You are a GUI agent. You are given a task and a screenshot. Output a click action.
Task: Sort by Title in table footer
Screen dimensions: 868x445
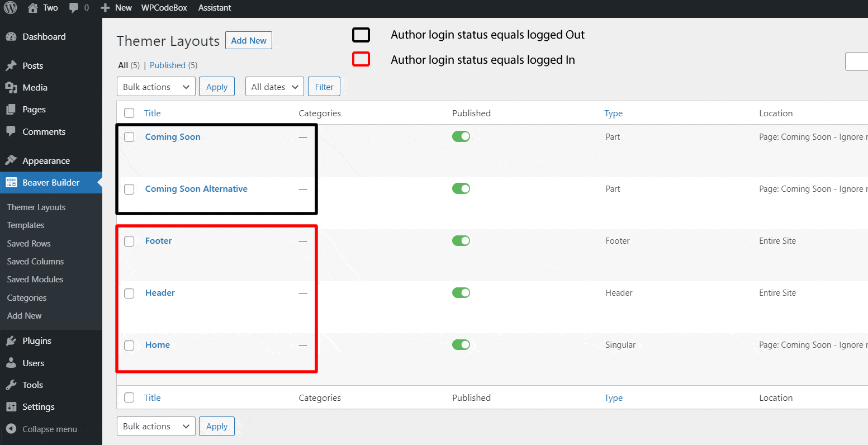[x=152, y=397]
